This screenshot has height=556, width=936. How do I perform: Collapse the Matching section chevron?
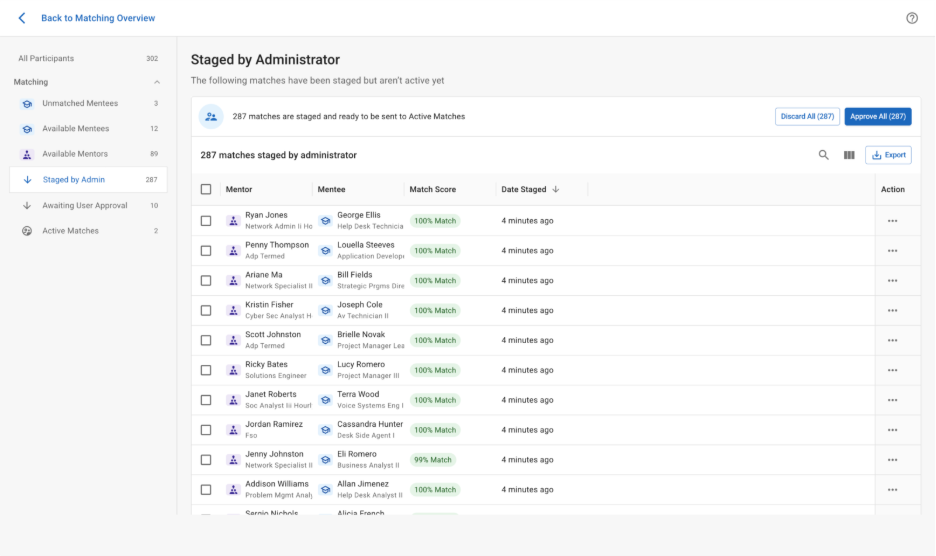coord(156,82)
